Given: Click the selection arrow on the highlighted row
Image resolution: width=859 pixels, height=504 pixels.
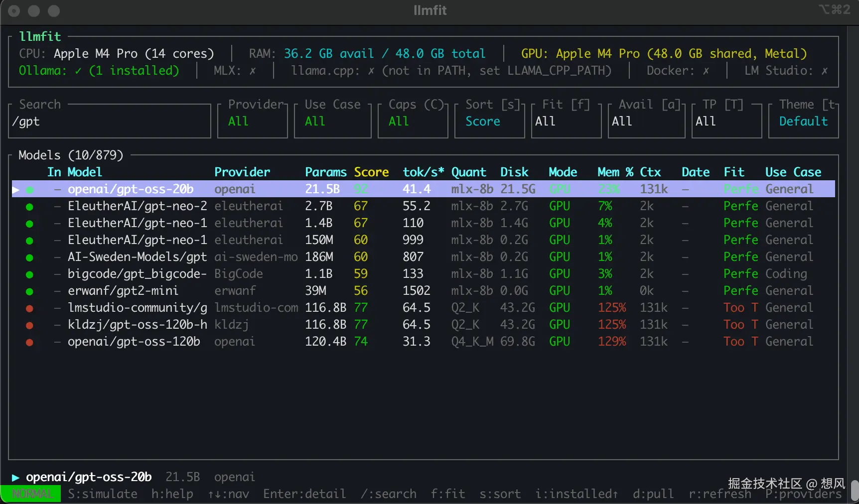Looking at the screenshot, I should point(16,190).
